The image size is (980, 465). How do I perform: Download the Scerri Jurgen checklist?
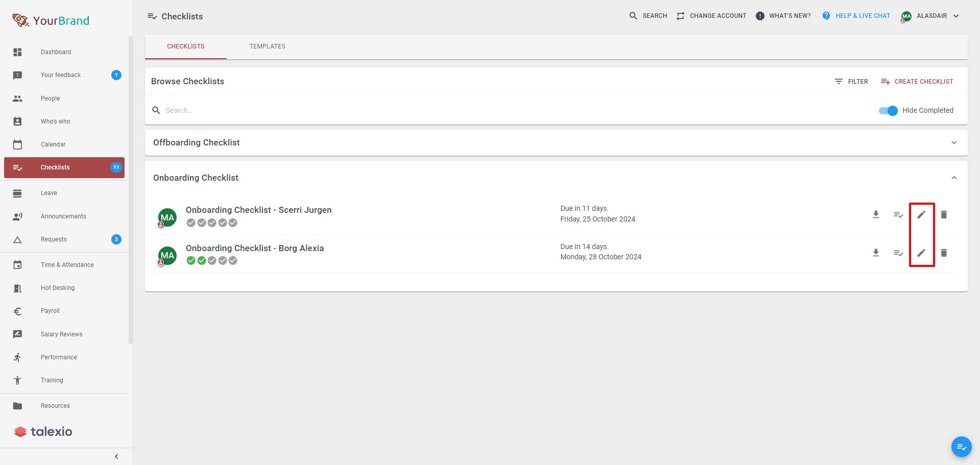876,215
